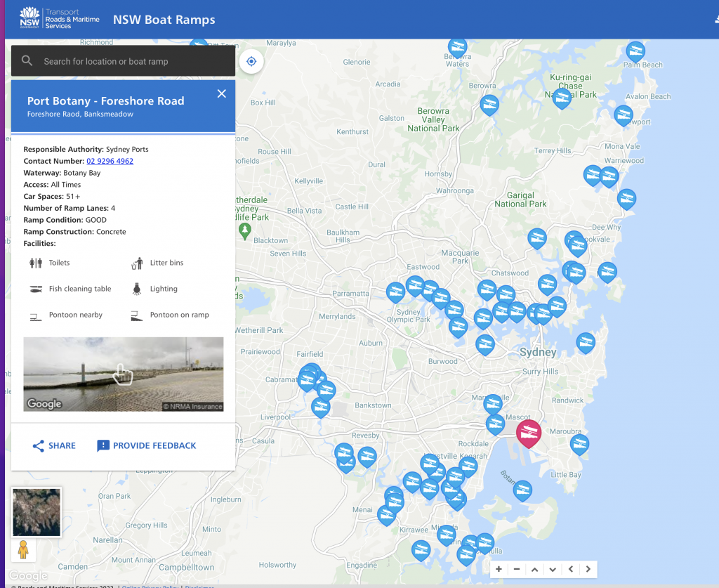Click 'Foreshore Raod, Banksmeadow' subtitle
719x588 pixels.
point(80,114)
